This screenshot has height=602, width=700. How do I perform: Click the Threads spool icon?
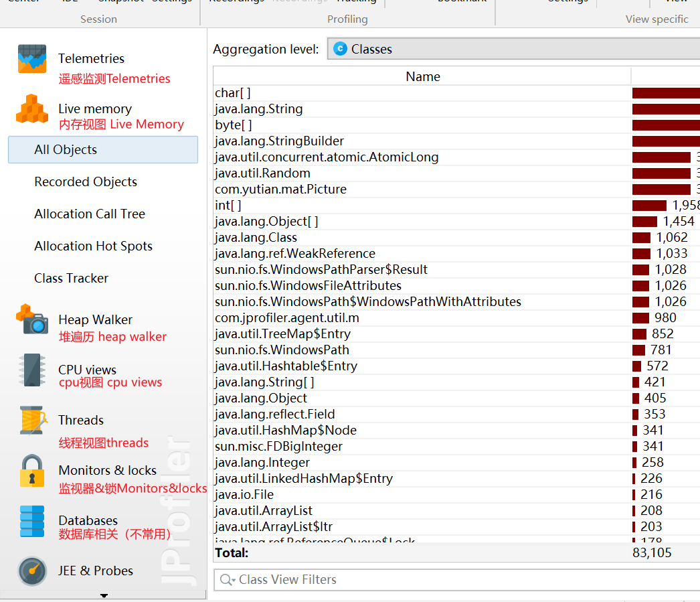pos(32,420)
